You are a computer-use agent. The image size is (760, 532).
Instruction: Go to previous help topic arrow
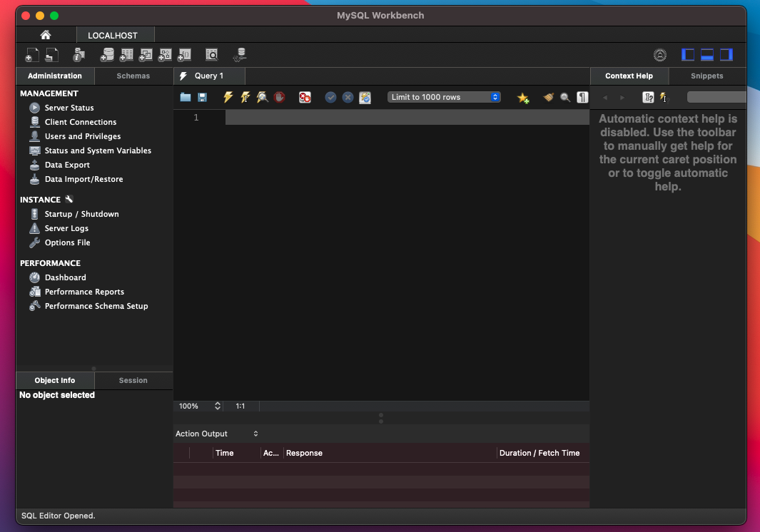point(605,98)
